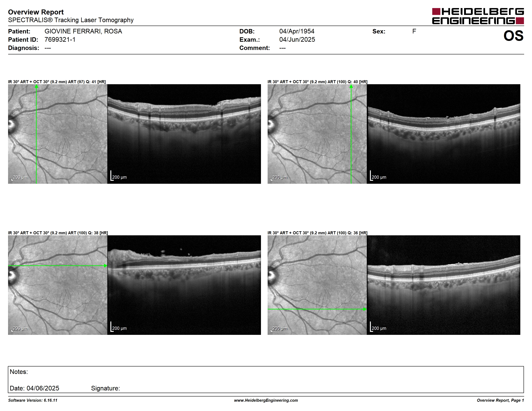
Task: Click the 'OS' eye laterality label
Action: click(x=513, y=36)
